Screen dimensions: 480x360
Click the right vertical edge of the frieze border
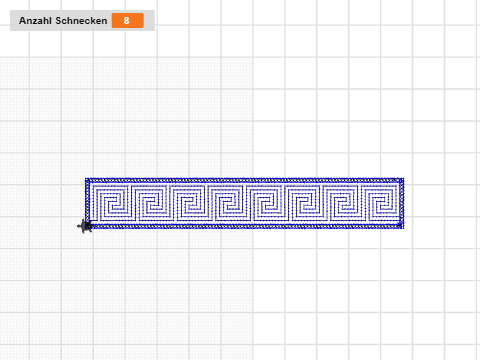pyautogui.click(x=402, y=203)
